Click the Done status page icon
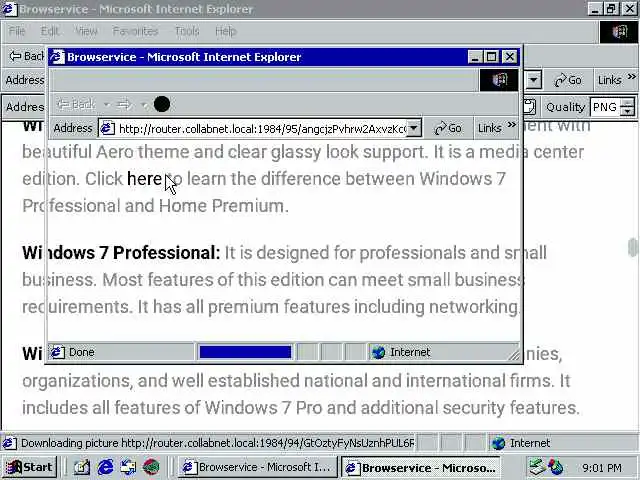Image resolution: width=640 pixels, height=480 pixels. pyautogui.click(x=57, y=352)
